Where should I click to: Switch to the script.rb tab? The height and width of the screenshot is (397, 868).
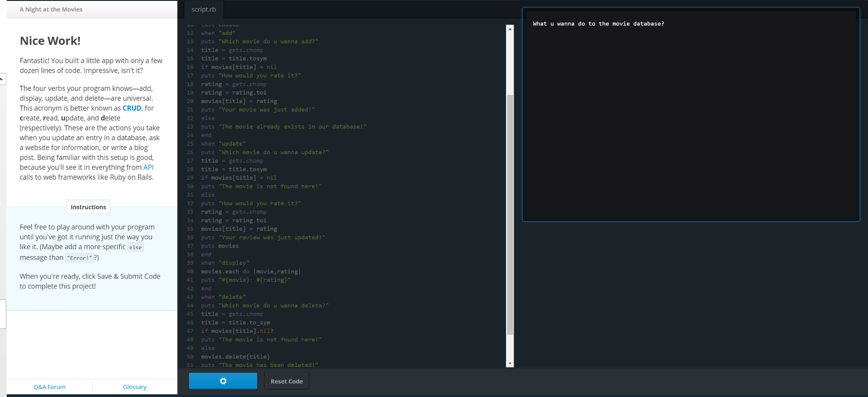click(x=204, y=9)
